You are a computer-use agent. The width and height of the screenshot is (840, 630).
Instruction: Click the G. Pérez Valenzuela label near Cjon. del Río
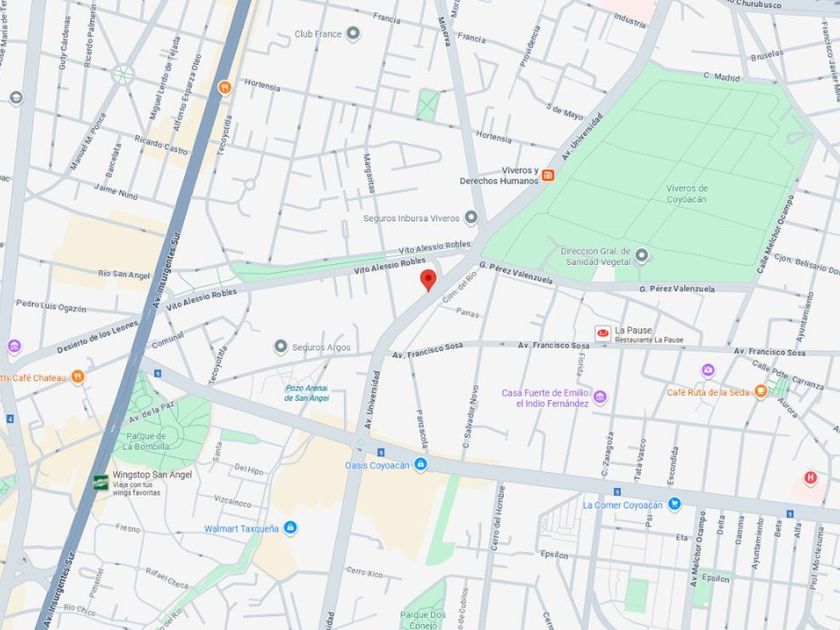coord(516,273)
